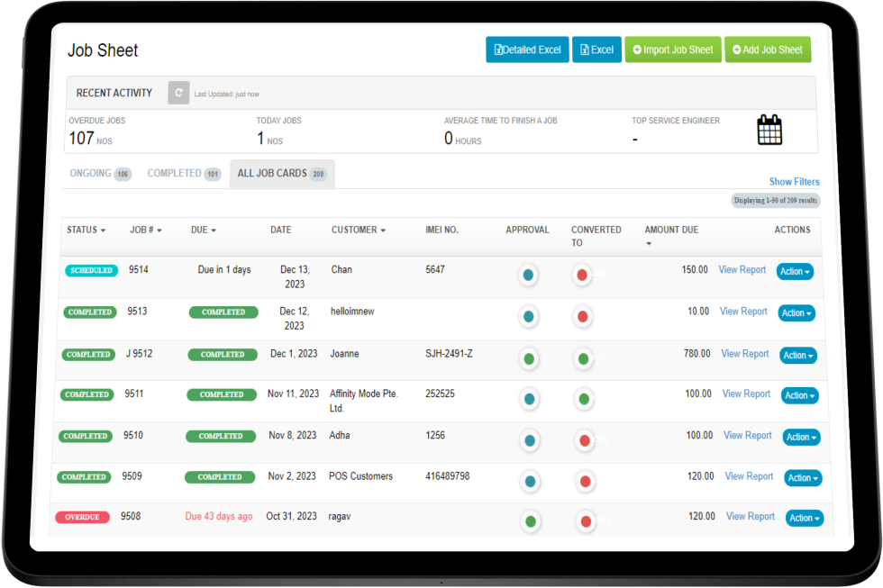Switch to the Completed tab
Image resolution: width=883 pixels, height=588 pixels.
[x=184, y=173]
